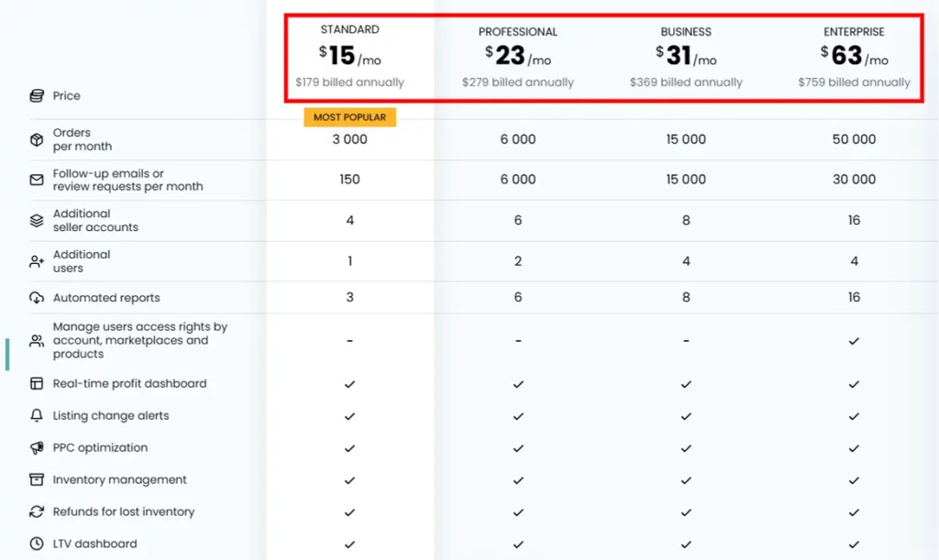Click the 150 follow-up emails value

349,180
